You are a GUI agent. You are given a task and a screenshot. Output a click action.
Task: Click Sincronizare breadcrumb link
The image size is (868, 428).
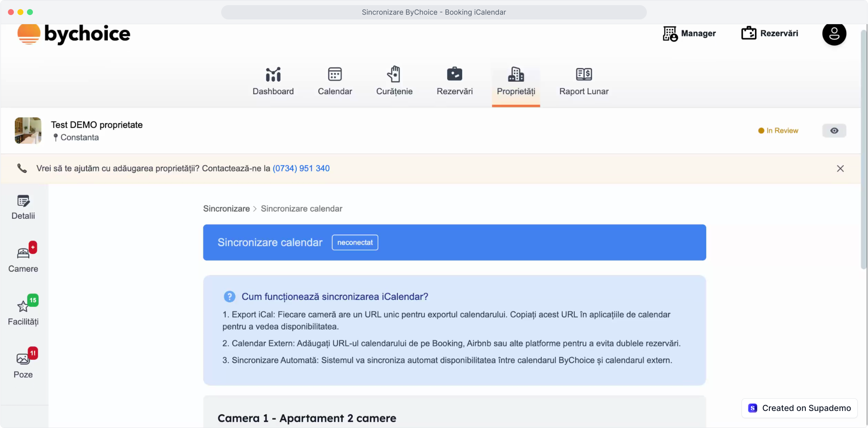coord(226,209)
